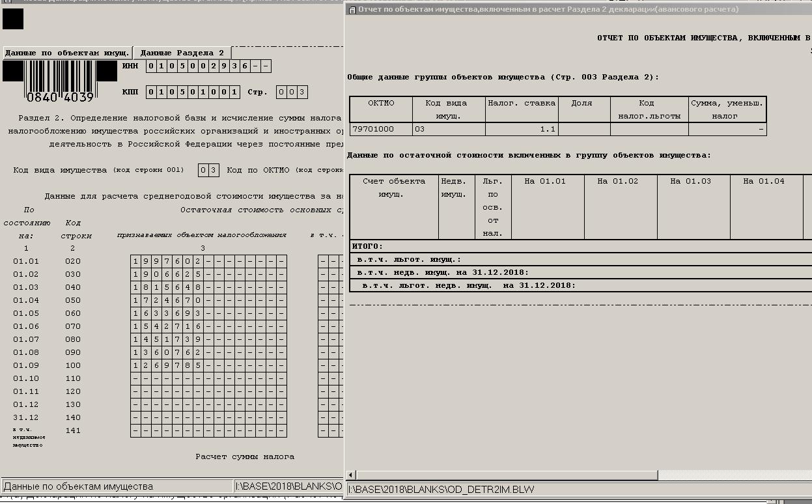The width and height of the screenshot is (812, 504).
Task: Click the 'ИТОГО:' row label
Action: pyautogui.click(x=368, y=246)
